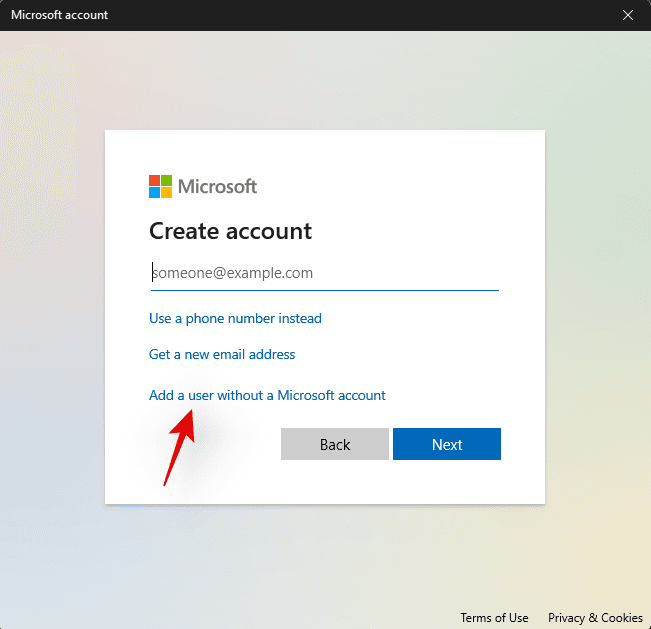Image resolution: width=651 pixels, height=629 pixels.
Task: Click the 'Create account' heading text
Action: coord(230,231)
